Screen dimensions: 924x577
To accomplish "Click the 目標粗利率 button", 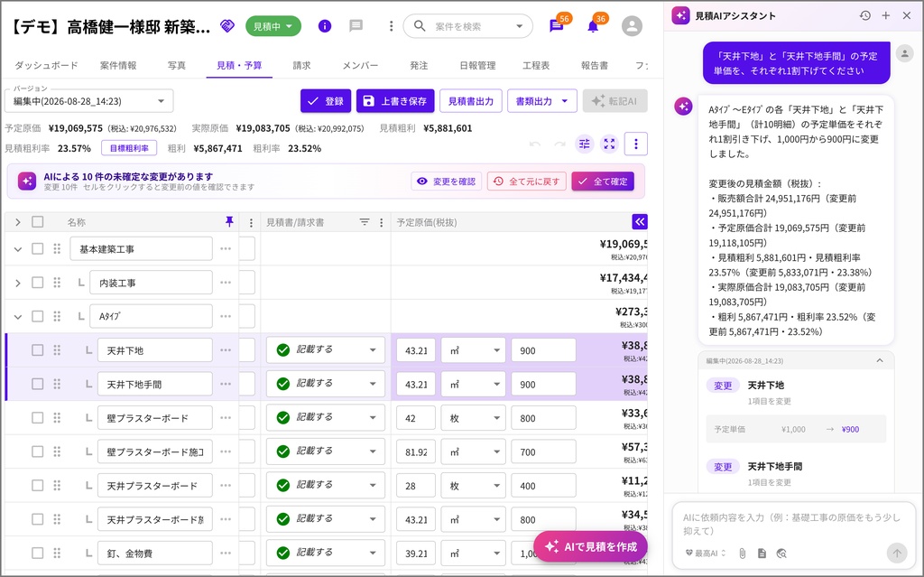I will [129, 148].
